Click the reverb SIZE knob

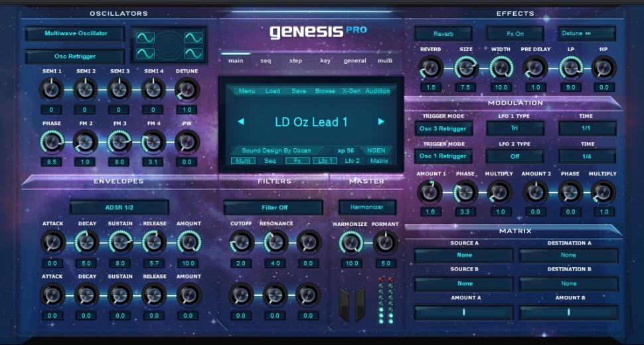466,67
